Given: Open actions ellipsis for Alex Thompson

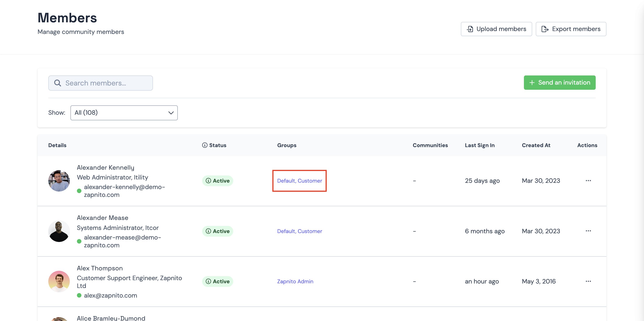Looking at the screenshot, I should [588, 281].
